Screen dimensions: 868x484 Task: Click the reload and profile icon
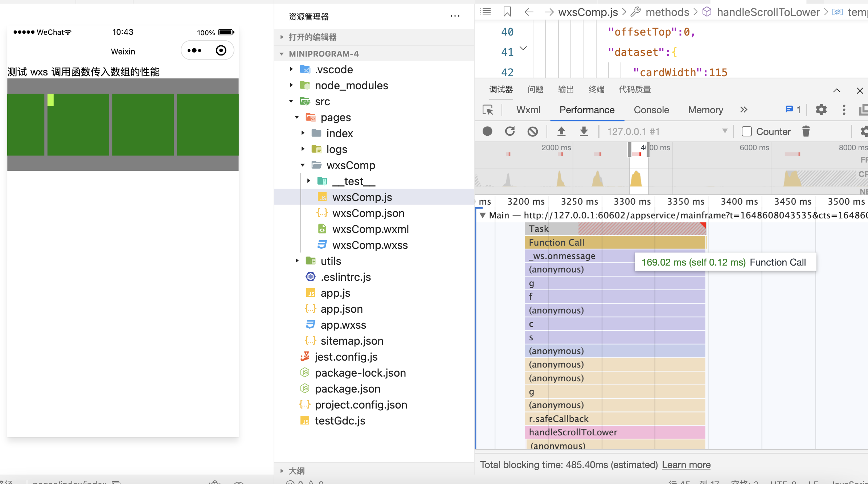click(x=510, y=131)
